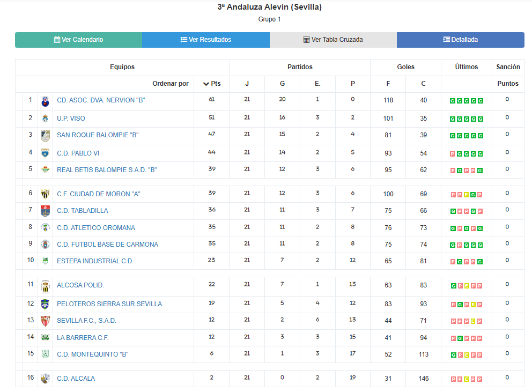Screen dimensions: 532x392
Task: Click ALCOSA POLID. crest icon
Action: tap(45, 286)
